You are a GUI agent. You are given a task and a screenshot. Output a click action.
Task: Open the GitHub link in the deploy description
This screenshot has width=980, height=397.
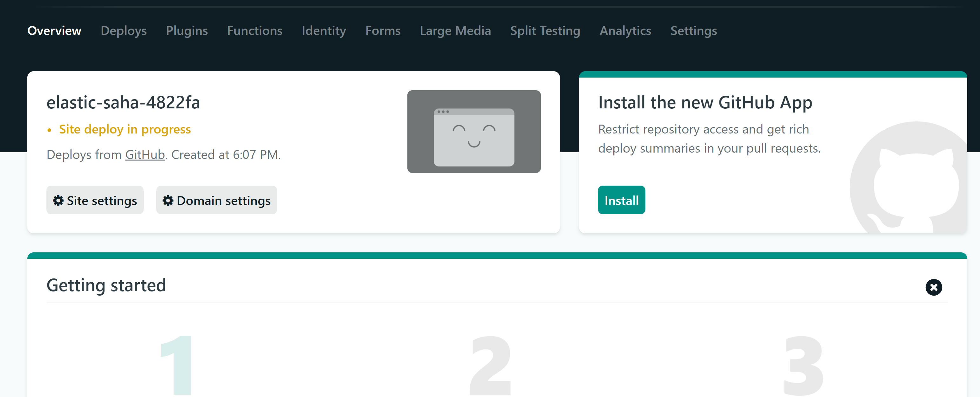tap(145, 154)
